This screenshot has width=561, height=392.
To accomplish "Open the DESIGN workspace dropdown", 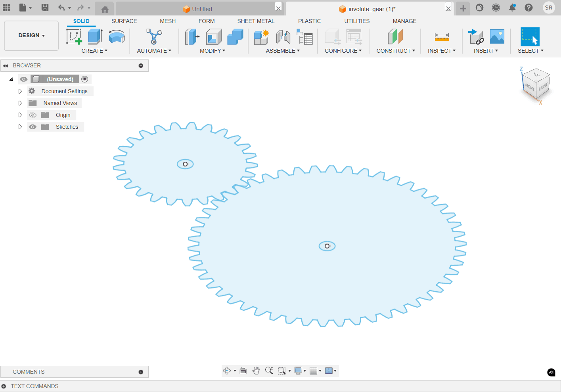I will click(31, 36).
